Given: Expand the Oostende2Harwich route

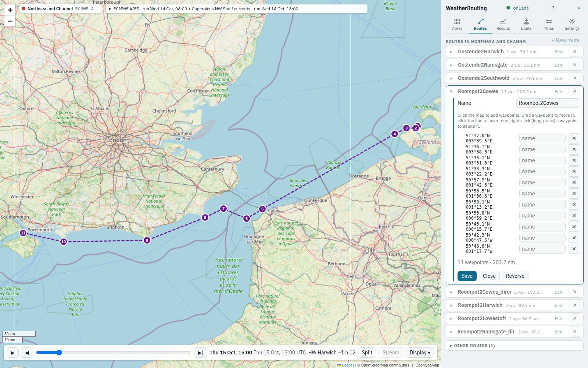Looking at the screenshot, I should pyautogui.click(x=451, y=52).
